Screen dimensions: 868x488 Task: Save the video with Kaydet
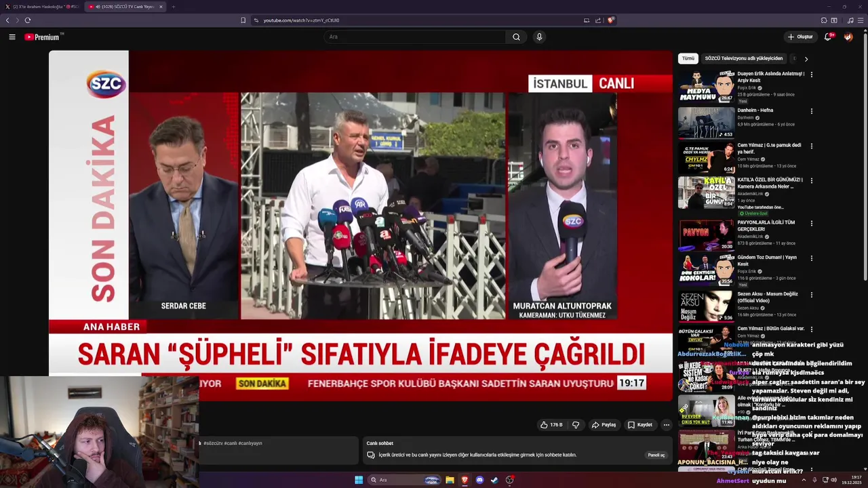click(639, 425)
